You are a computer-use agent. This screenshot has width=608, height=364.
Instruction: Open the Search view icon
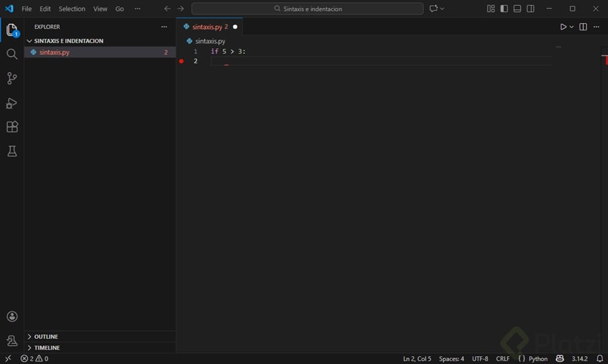[x=12, y=54]
